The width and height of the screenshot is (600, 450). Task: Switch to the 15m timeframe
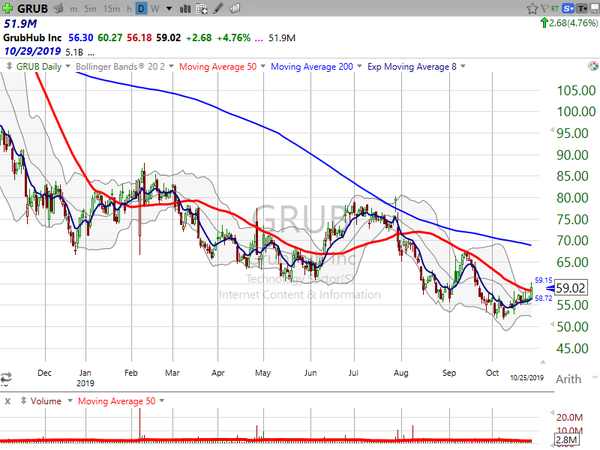(x=112, y=8)
